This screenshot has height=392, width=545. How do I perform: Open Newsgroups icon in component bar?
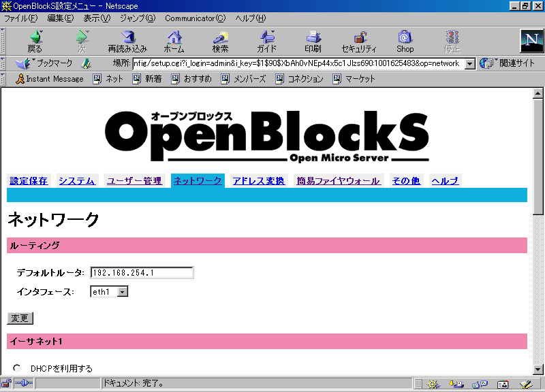tap(480, 384)
